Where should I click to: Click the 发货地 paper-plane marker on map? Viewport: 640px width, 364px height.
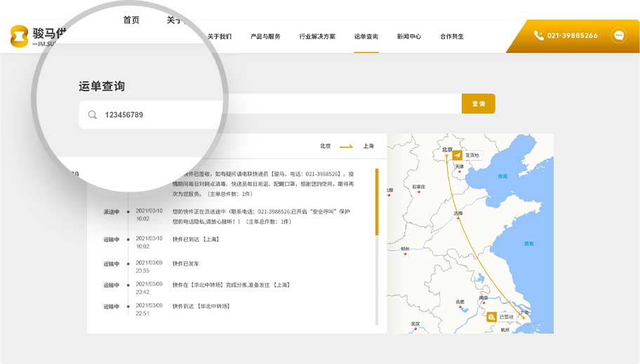click(458, 155)
